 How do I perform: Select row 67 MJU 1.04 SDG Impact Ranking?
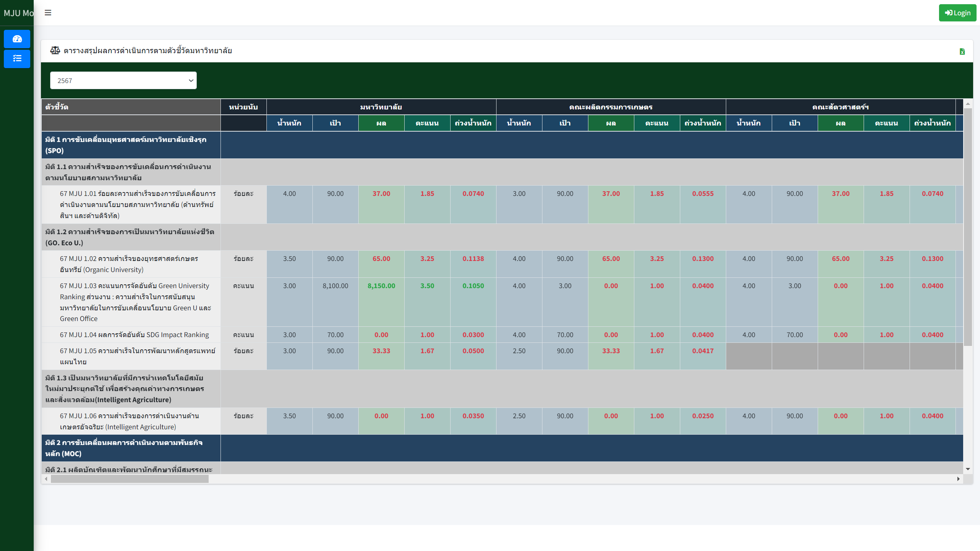[134, 335]
